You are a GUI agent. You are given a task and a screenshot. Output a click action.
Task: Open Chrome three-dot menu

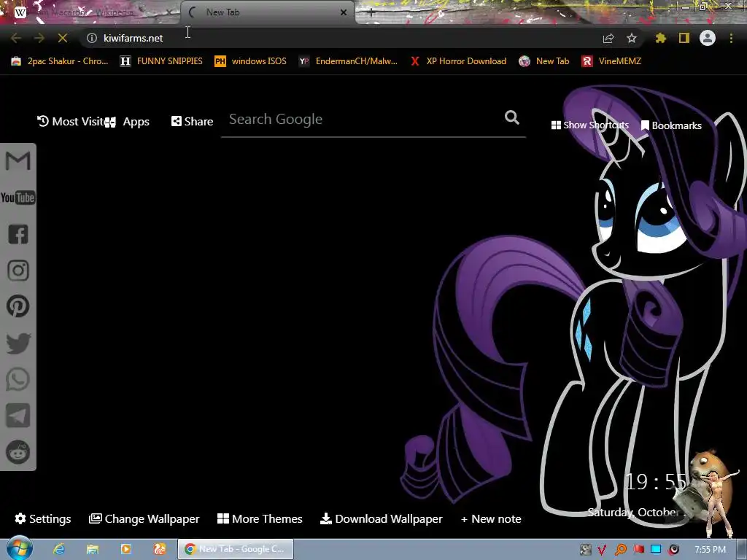point(731,38)
